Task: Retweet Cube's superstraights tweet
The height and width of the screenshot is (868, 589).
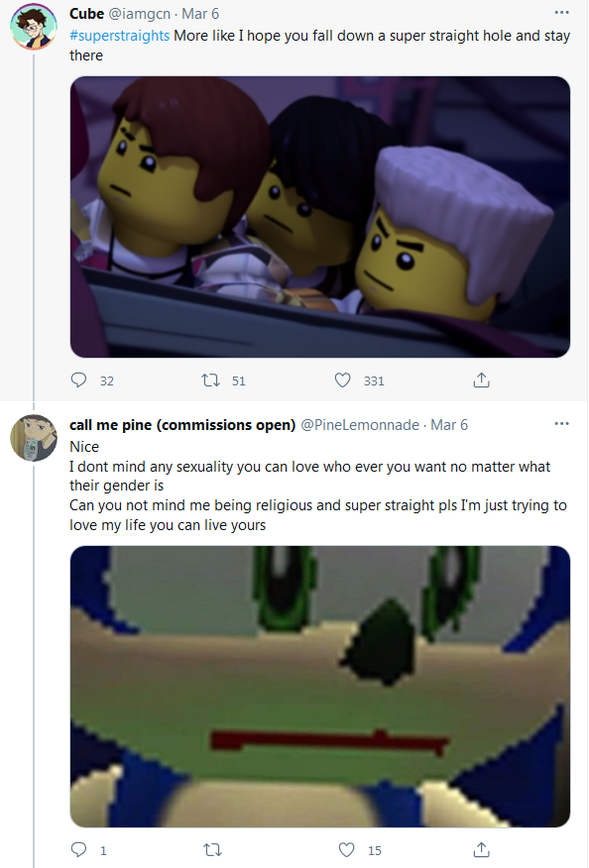Action: tap(210, 380)
